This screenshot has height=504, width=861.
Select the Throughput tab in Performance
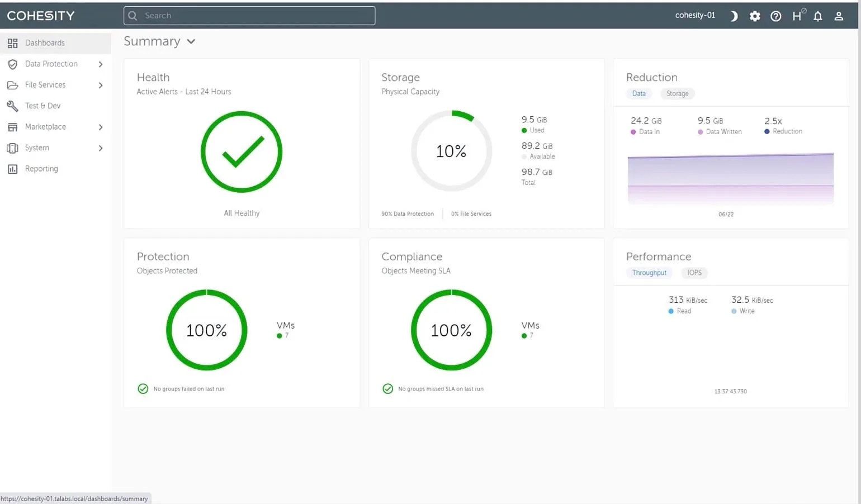coord(649,273)
